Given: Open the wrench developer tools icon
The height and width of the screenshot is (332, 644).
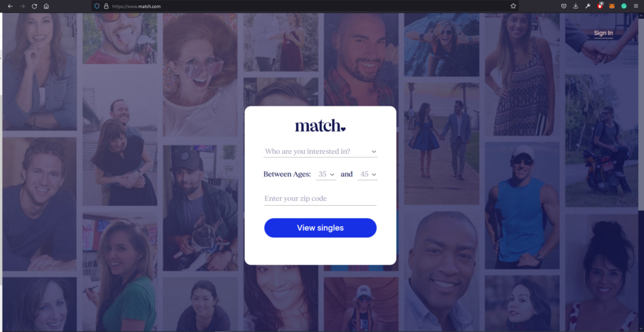Looking at the screenshot, I should pos(588,6).
